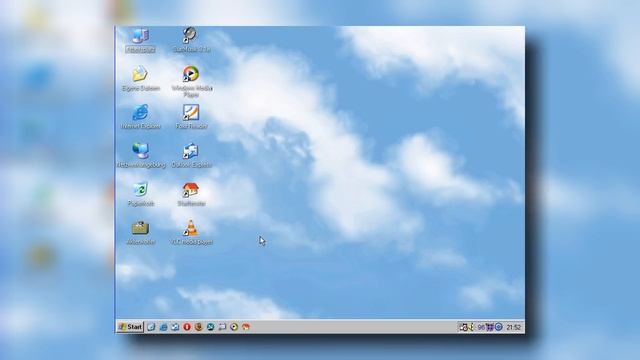Launch the Outlook Express desktop shortcut

tap(191, 155)
